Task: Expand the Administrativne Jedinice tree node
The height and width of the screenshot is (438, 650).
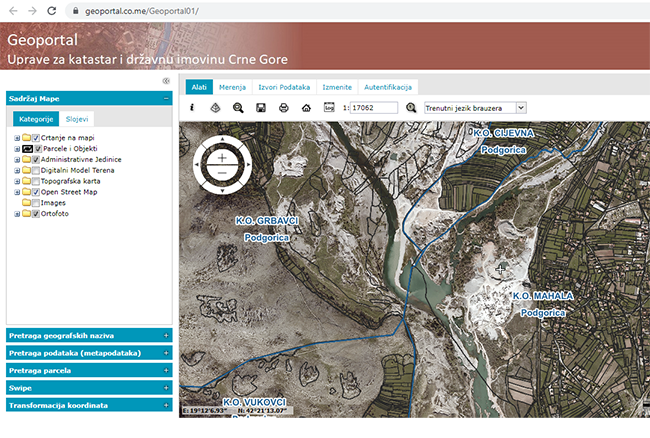Action: (16, 159)
